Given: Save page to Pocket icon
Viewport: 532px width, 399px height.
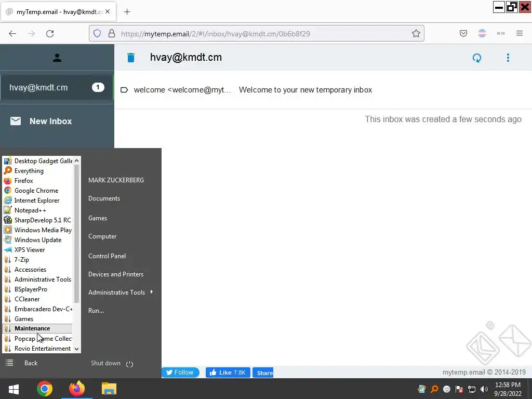Looking at the screenshot, I should (x=463, y=33).
